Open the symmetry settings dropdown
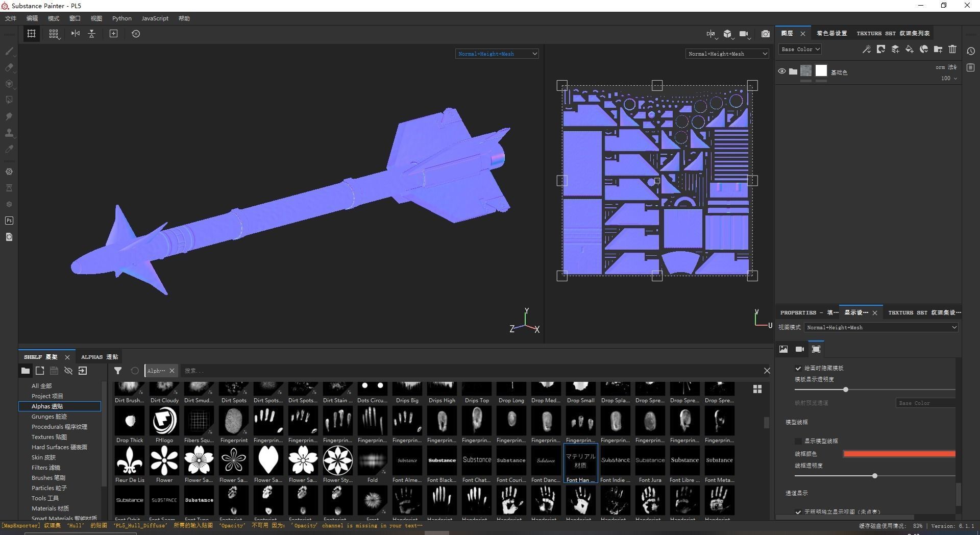This screenshot has height=535, width=980. (712, 34)
